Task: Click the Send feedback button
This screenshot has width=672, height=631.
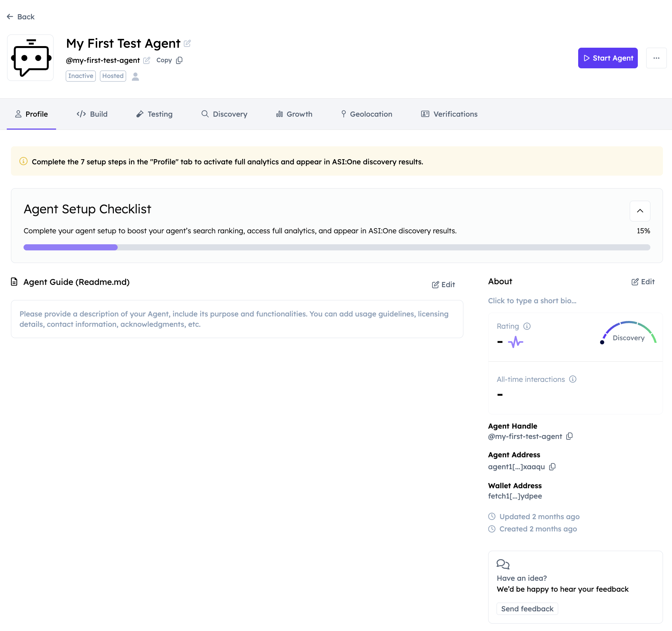Action: coord(527,608)
